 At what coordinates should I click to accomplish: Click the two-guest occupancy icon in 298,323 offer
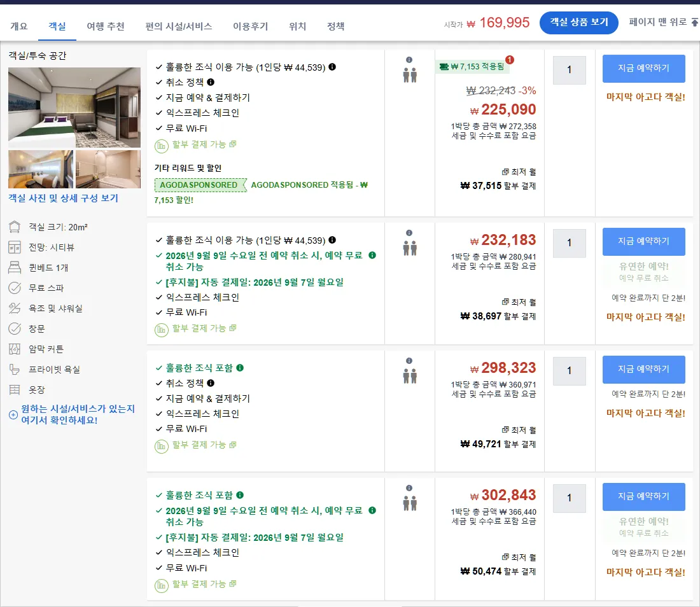coord(410,376)
